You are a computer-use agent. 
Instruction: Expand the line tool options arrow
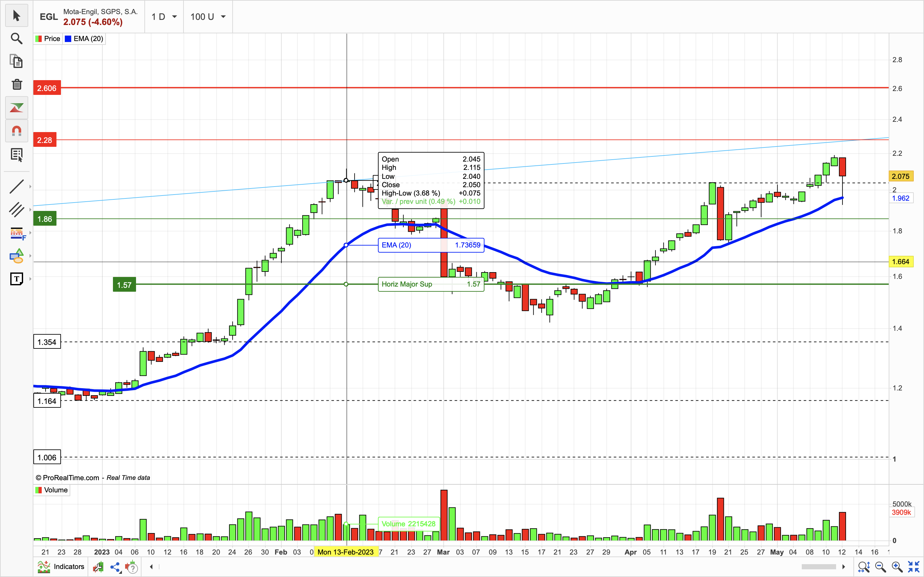tap(30, 187)
